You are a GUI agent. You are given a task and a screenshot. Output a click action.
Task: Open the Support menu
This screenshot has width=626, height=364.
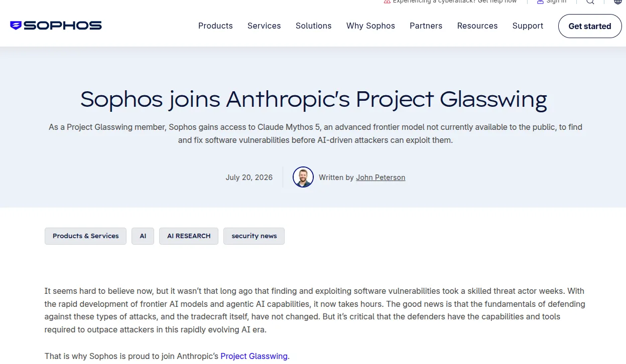(x=528, y=26)
